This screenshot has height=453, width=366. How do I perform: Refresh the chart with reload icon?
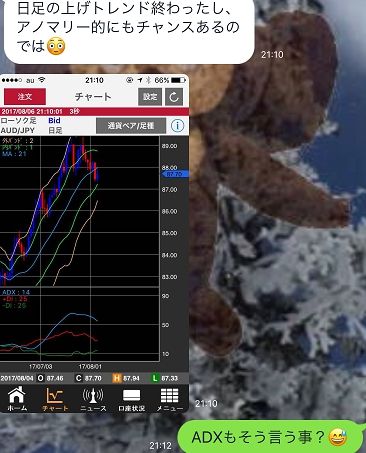174,97
